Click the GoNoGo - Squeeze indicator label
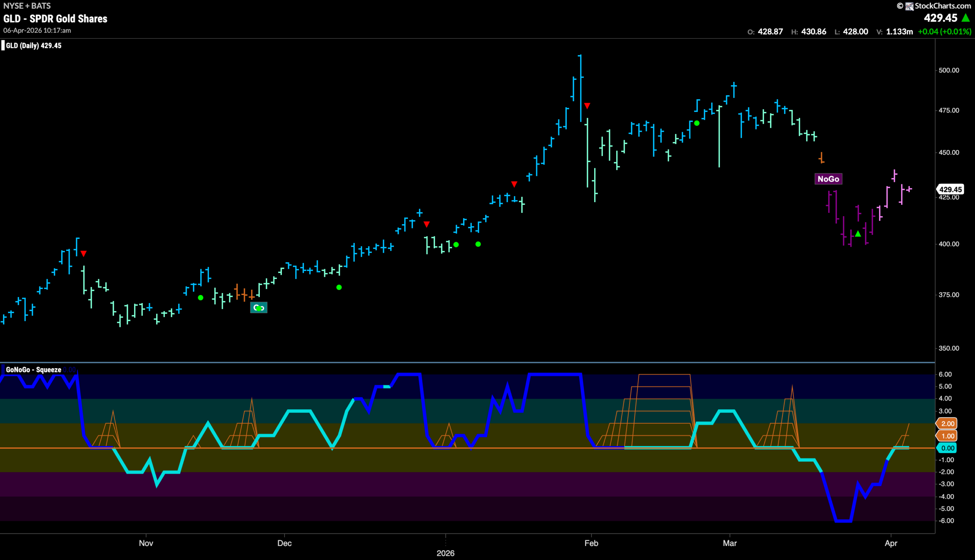Viewport: 975px width, 560px height. coord(34,370)
